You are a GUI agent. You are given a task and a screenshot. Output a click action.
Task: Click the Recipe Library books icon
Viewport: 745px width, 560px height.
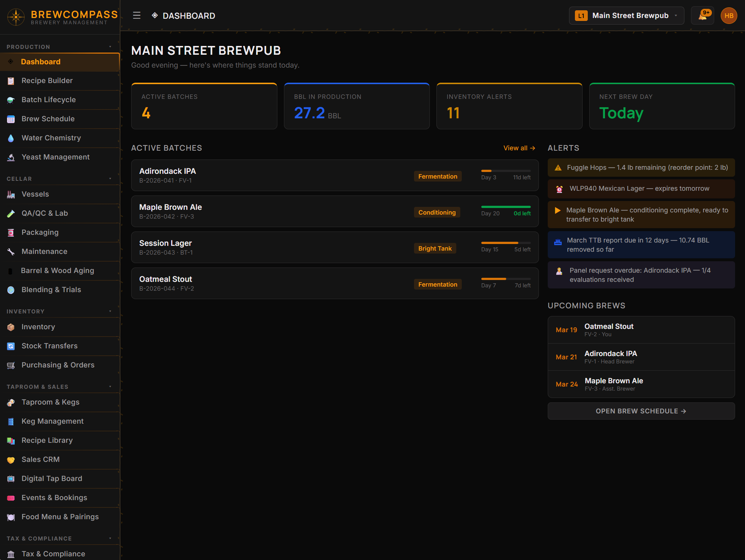coord(11,441)
